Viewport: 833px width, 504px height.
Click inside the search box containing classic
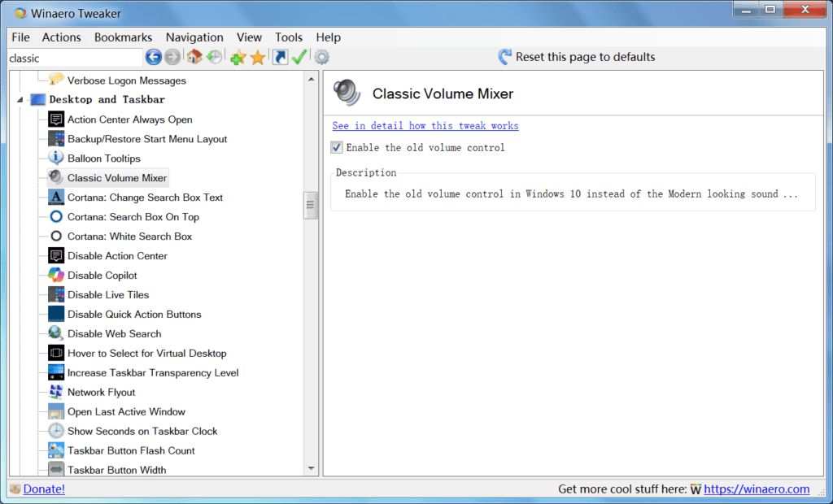pyautogui.click(x=73, y=57)
